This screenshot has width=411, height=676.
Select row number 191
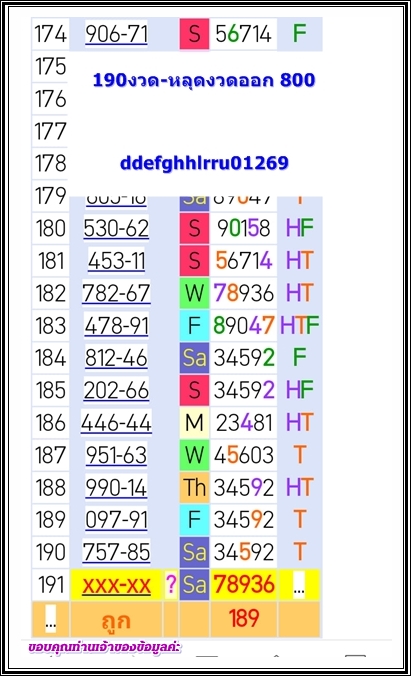tap(50, 585)
